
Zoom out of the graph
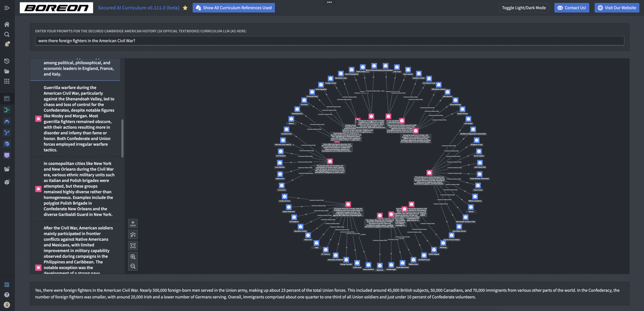(x=133, y=266)
